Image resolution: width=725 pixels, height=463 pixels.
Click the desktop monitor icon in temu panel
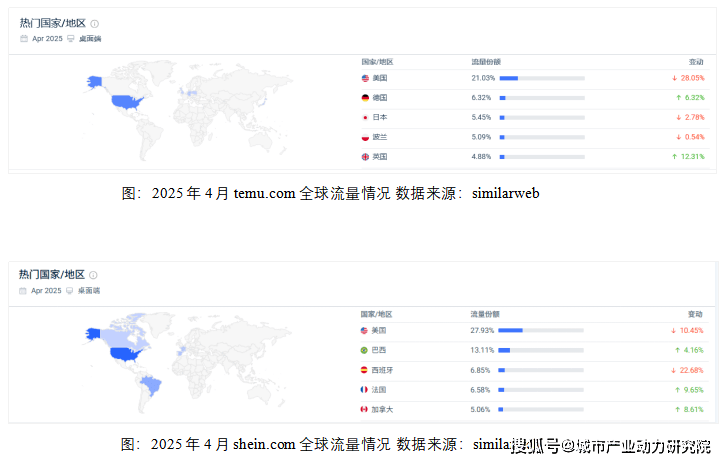pos(71,38)
